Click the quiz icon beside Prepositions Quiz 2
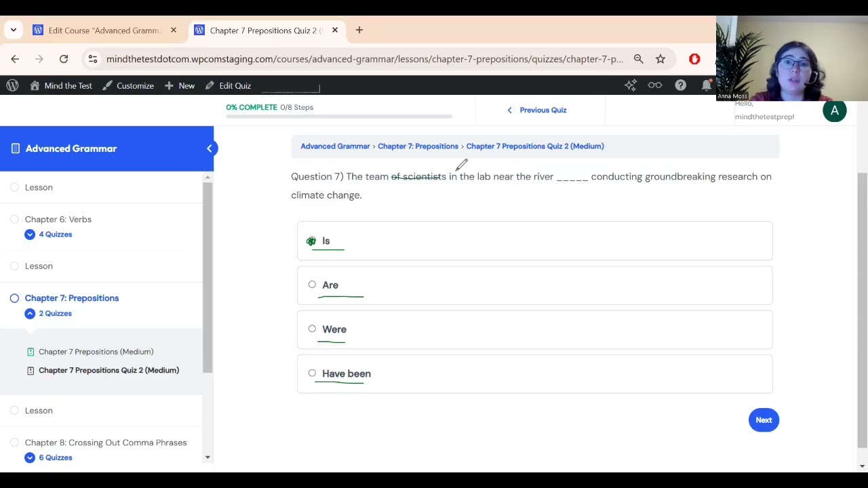The image size is (868, 488). click(31, 370)
